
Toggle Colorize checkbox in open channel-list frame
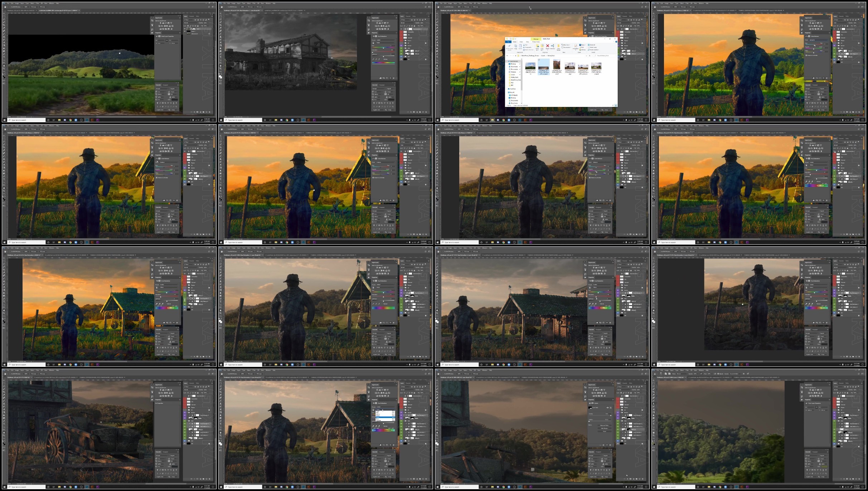(x=382, y=426)
